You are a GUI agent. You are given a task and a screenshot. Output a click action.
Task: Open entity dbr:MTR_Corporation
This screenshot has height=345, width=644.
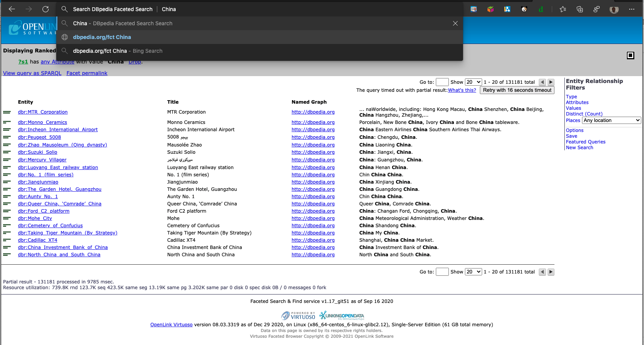click(x=43, y=112)
